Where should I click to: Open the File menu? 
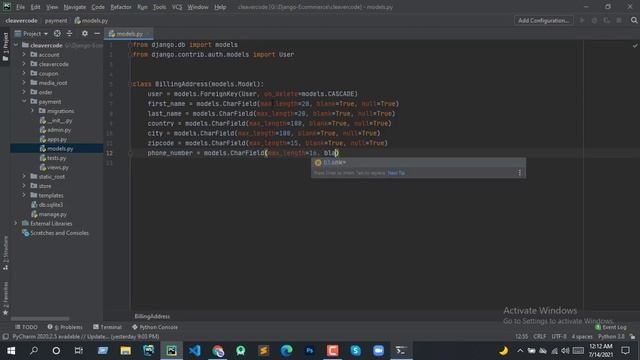(x=20, y=7)
